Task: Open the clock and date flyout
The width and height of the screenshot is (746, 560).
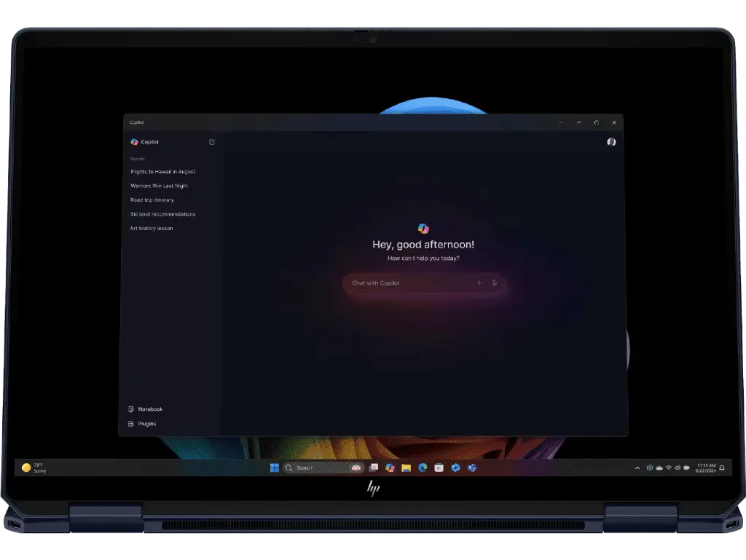Action: [x=705, y=468]
